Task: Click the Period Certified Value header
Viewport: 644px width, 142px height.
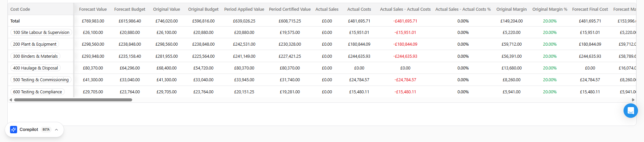Action: click(x=290, y=9)
